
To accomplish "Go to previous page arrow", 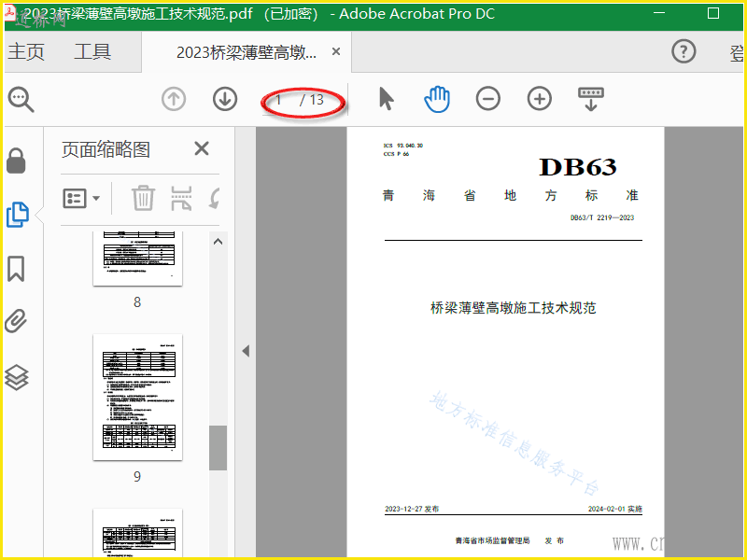I will point(174,99).
